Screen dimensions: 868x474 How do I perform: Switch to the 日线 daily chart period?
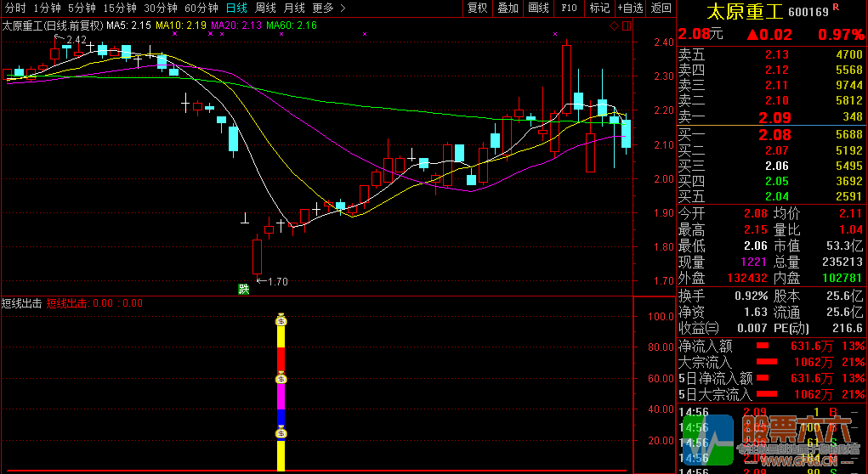236,8
